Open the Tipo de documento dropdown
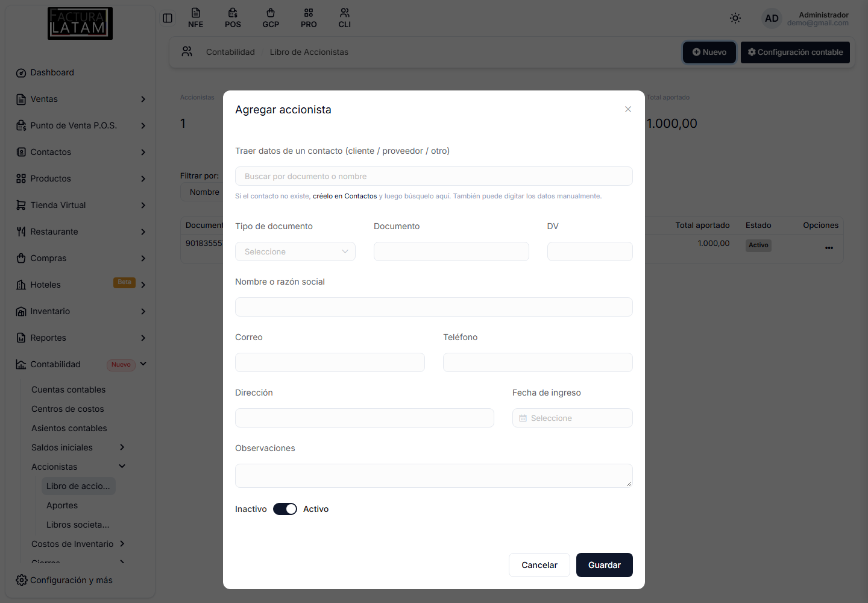Image resolution: width=868 pixels, height=603 pixels. (295, 251)
